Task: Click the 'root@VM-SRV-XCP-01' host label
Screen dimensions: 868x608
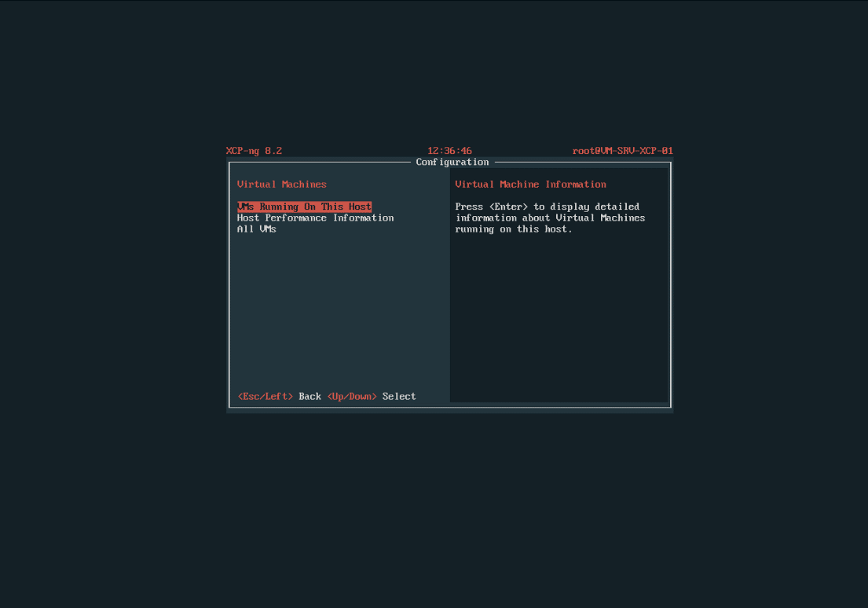Action: pos(623,151)
